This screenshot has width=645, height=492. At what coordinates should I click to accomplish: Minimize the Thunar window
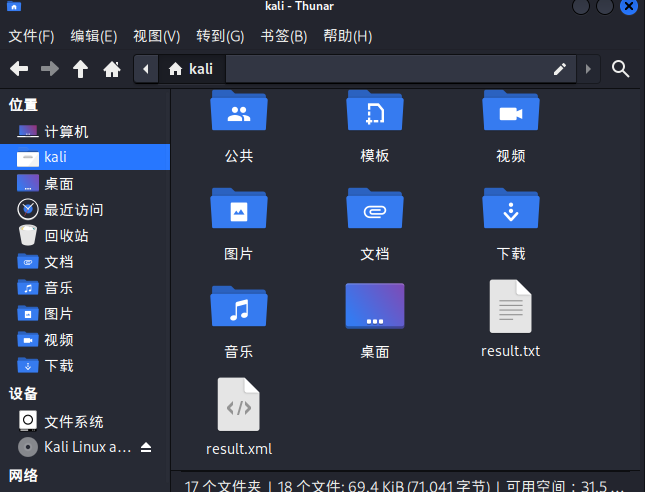pyautogui.click(x=581, y=6)
